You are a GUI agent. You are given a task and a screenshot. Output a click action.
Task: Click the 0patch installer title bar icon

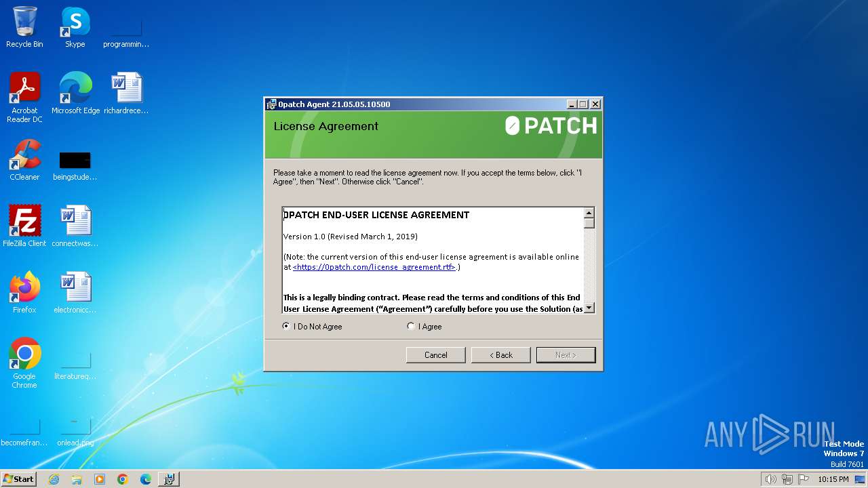tap(272, 104)
